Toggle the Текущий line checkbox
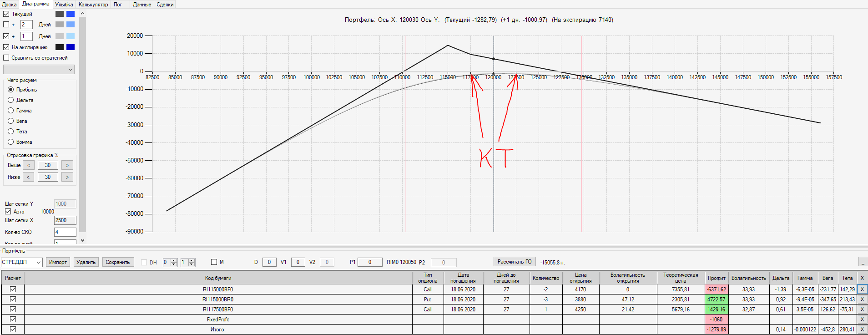The image size is (868, 335). pos(6,14)
